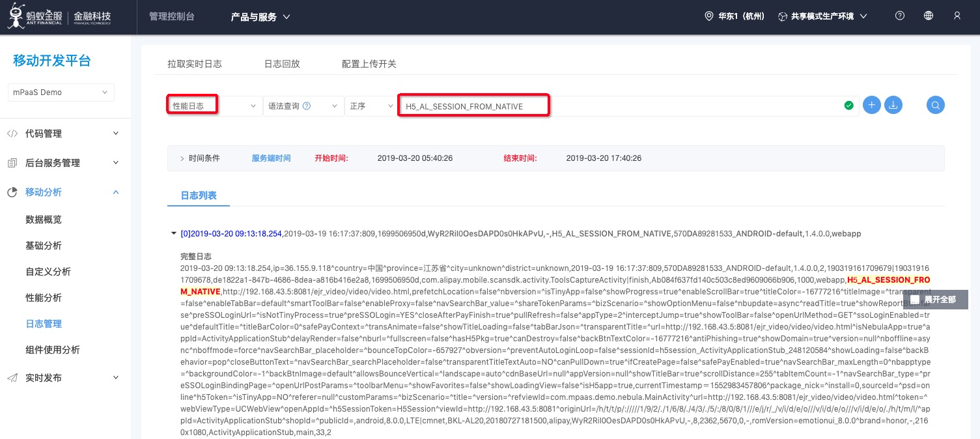The width and height of the screenshot is (980, 439).
Task: Switch language using the globe icon
Action: (928, 15)
